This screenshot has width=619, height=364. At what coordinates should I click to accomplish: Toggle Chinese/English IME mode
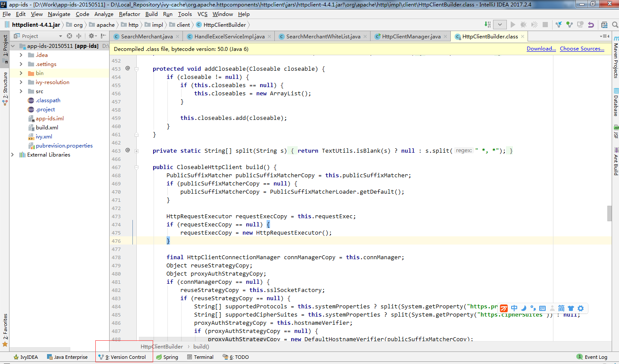[x=514, y=308]
